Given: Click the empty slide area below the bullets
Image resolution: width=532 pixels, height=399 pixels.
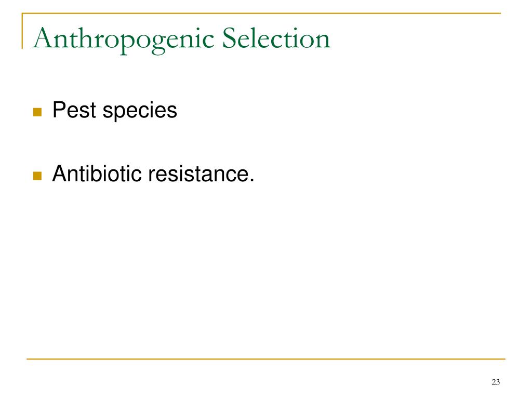Looking at the screenshot, I should click(x=266, y=271).
